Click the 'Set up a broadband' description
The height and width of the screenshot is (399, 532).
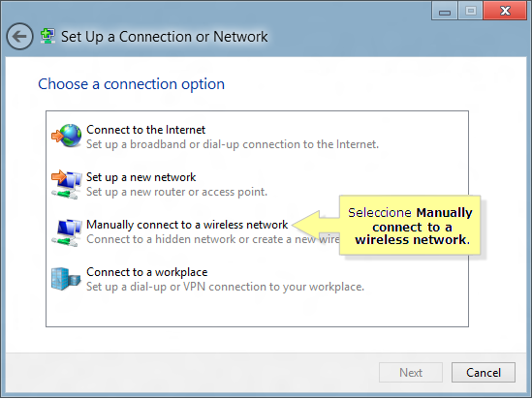pyautogui.click(x=233, y=144)
